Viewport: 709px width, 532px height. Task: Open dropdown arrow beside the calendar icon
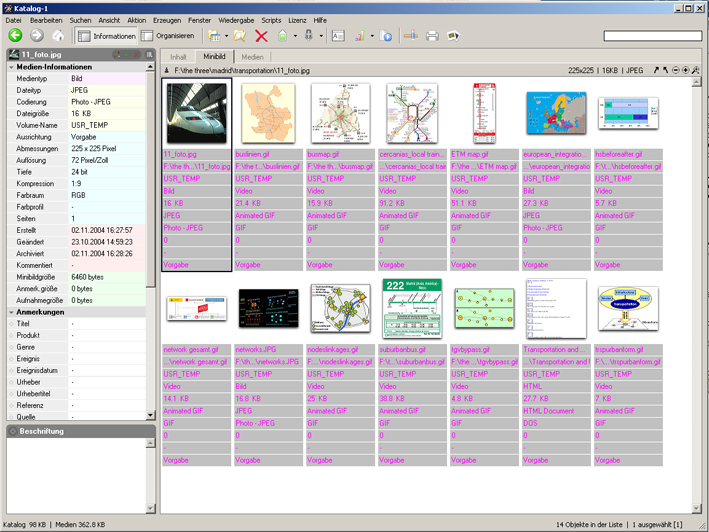[227, 36]
